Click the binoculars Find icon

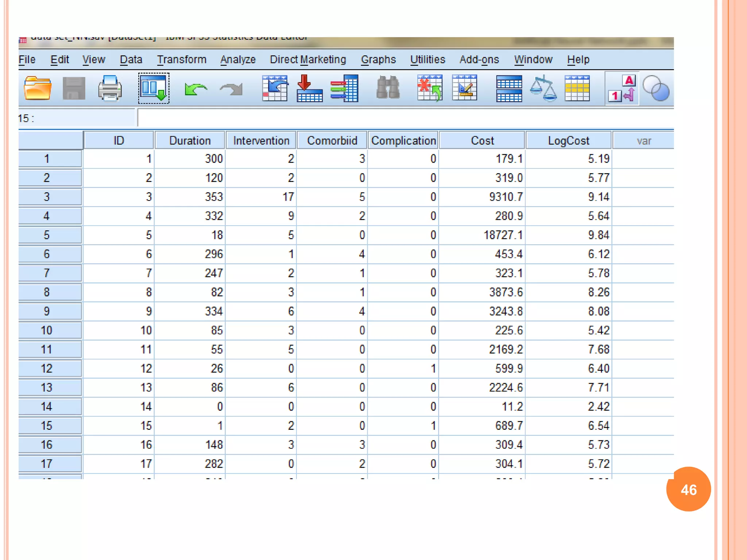(x=388, y=88)
